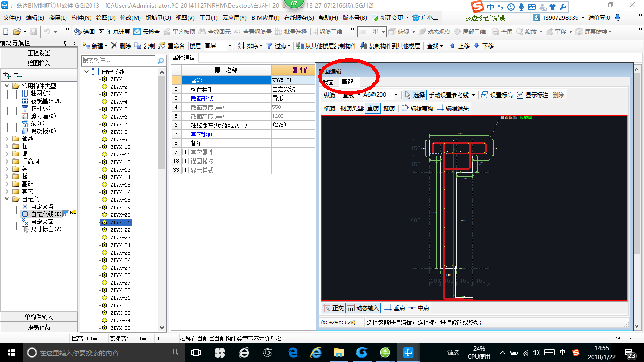The image size is (644, 362).
Task: Select 箍筋 stirrup rebar type
Action: (389, 108)
